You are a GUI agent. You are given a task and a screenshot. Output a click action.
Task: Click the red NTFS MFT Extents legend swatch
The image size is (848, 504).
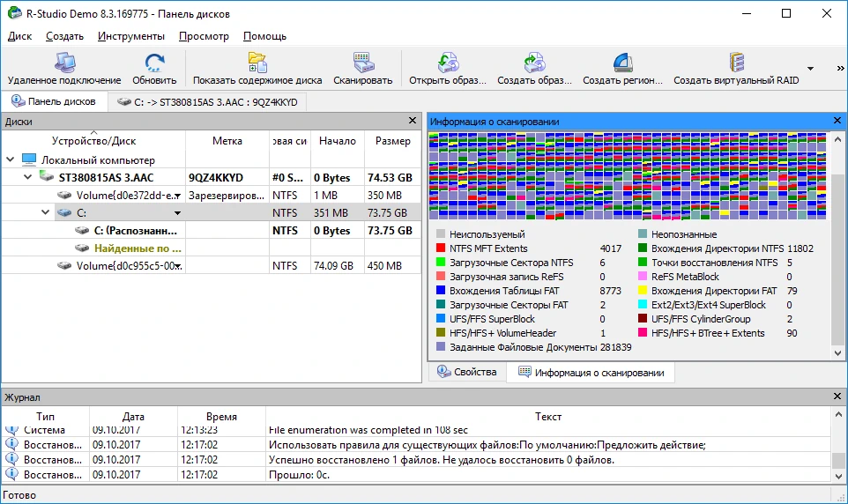[x=440, y=248]
